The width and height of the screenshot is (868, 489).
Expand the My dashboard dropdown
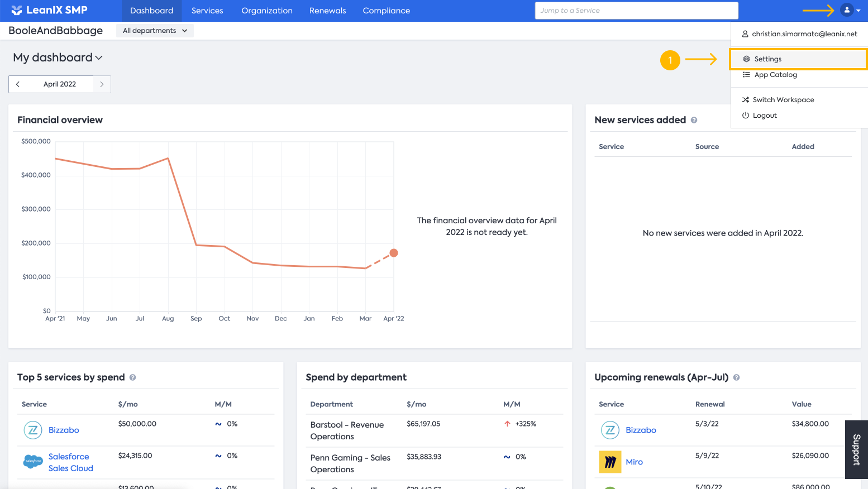pos(58,57)
